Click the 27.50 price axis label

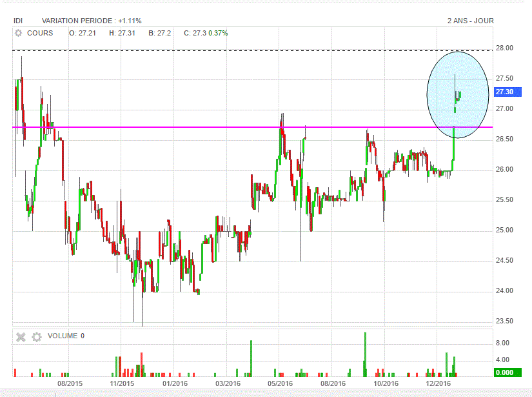point(504,79)
